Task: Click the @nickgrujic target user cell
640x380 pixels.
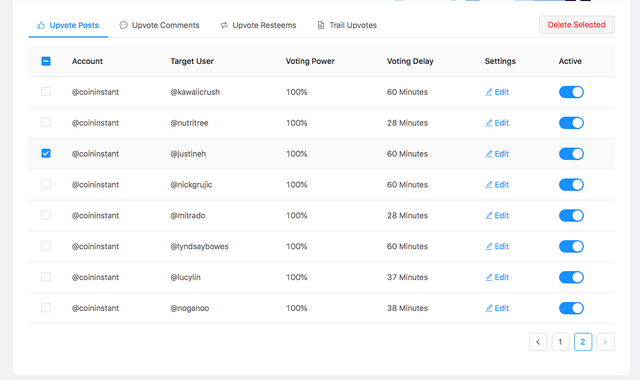Action: pyautogui.click(x=191, y=185)
